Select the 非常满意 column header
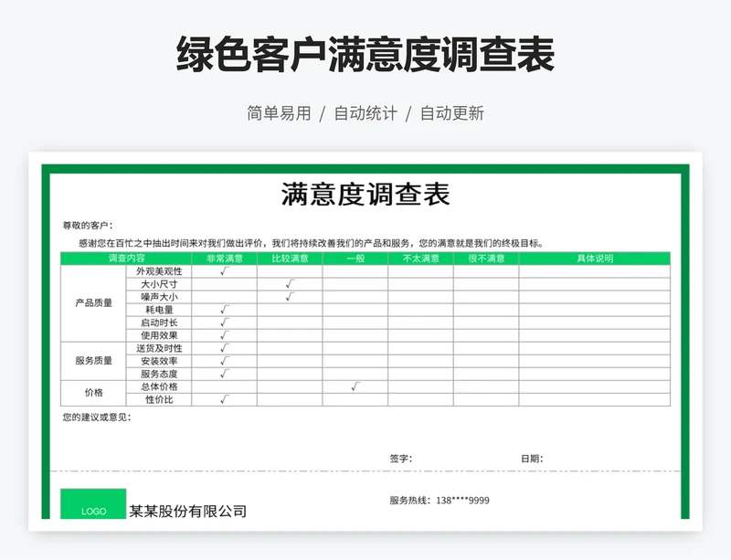Image resolution: width=731 pixels, height=560 pixels. point(224,259)
